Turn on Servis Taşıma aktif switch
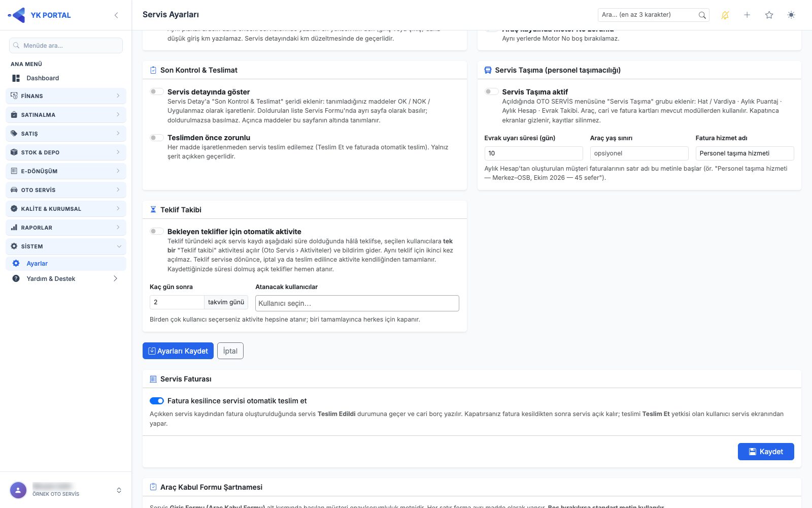 click(492, 91)
